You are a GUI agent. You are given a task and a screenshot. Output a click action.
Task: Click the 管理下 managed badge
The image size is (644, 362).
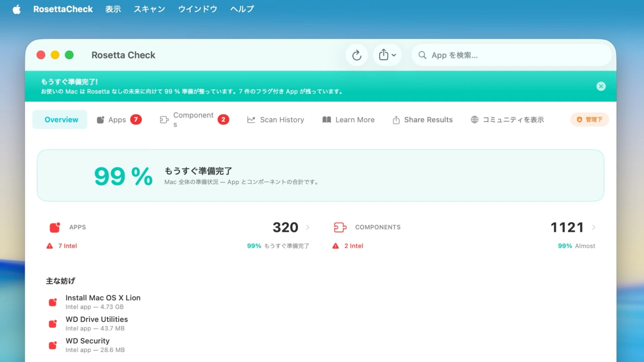pyautogui.click(x=590, y=120)
